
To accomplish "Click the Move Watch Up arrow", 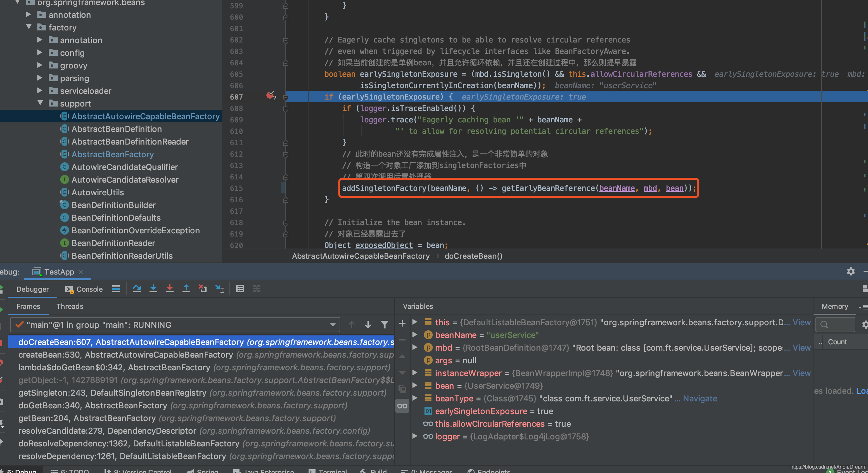I will coord(402,356).
